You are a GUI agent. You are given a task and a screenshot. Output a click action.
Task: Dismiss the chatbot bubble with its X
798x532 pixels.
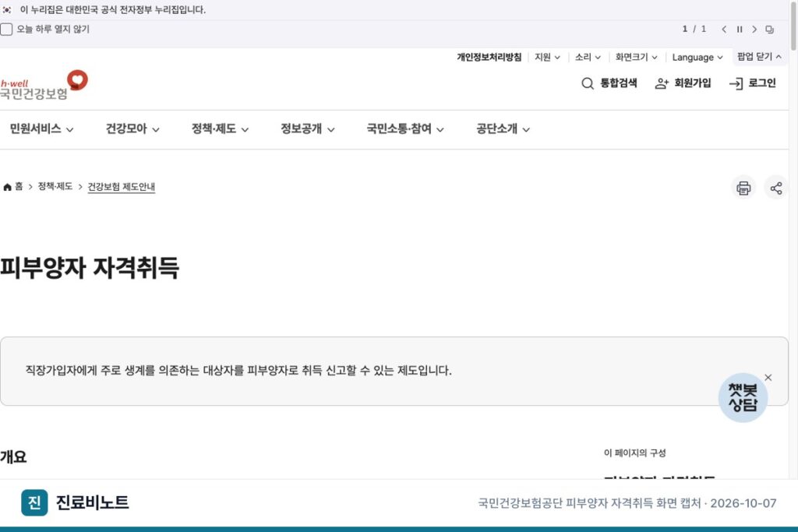coord(768,377)
